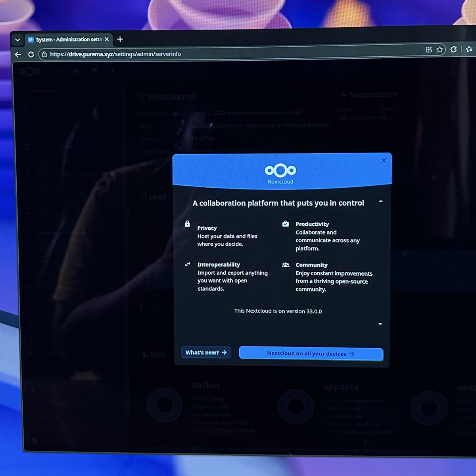Image resolution: width=476 pixels, height=476 pixels.
Task: Bookmark this page with the star
Action: click(440, 50)
